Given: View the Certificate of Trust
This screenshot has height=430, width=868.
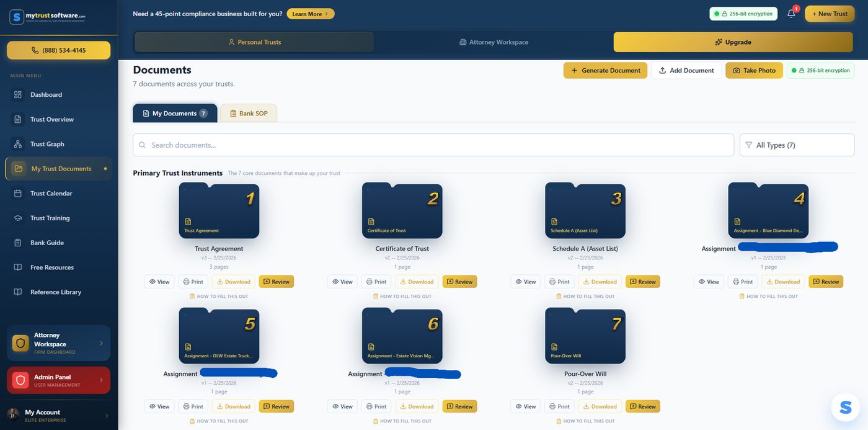Looking at the screenshot, I should pos(342,282).
